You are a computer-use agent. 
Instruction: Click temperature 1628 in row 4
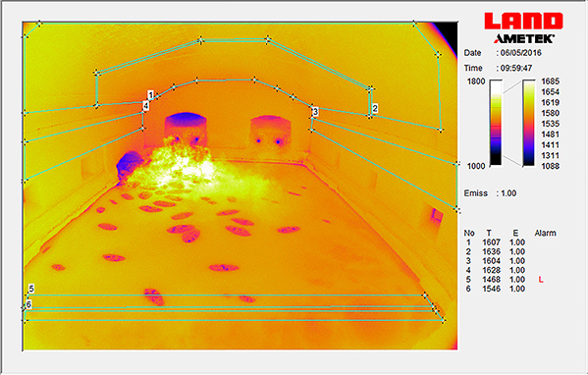[x=491, y=270]
